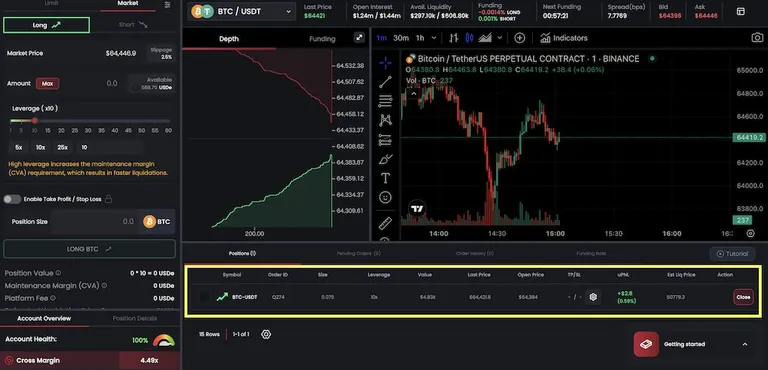This screenshot has height=370, width=768.
Task: Open the emoji icons tool
Action: pyautogui.click(x=385, y=197)
